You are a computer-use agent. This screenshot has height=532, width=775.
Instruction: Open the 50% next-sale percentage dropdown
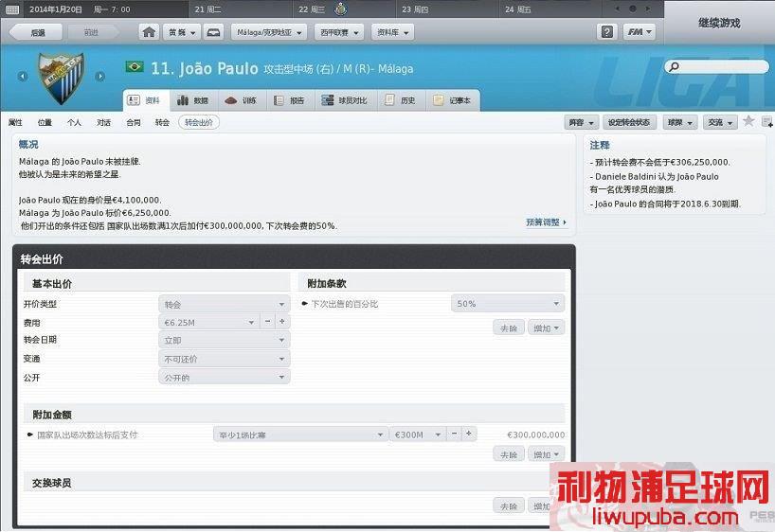tap(508, 303)
